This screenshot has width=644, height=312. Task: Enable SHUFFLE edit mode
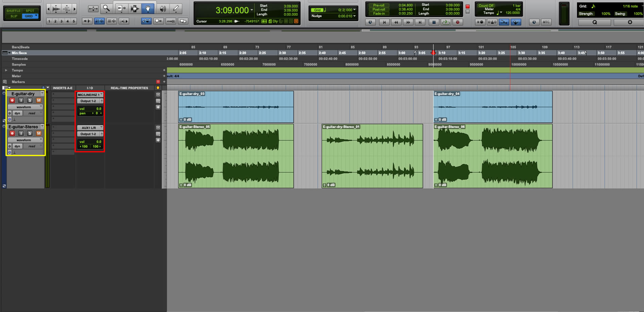click(14, 11)
